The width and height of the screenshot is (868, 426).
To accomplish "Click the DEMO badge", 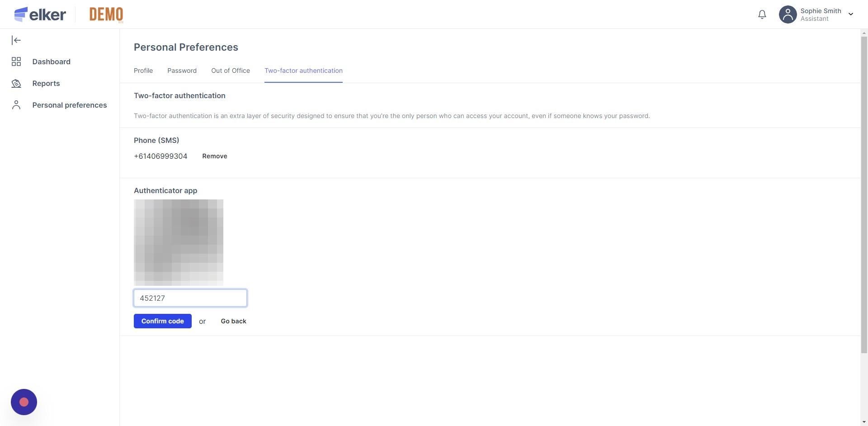I will pyautogui.click(x=106, y=14).
